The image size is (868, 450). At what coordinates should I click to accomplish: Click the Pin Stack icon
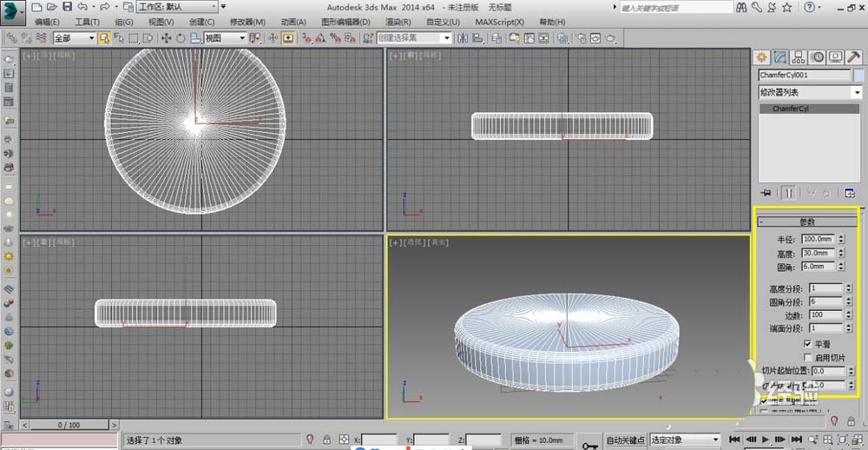click(x=766, y=193)
